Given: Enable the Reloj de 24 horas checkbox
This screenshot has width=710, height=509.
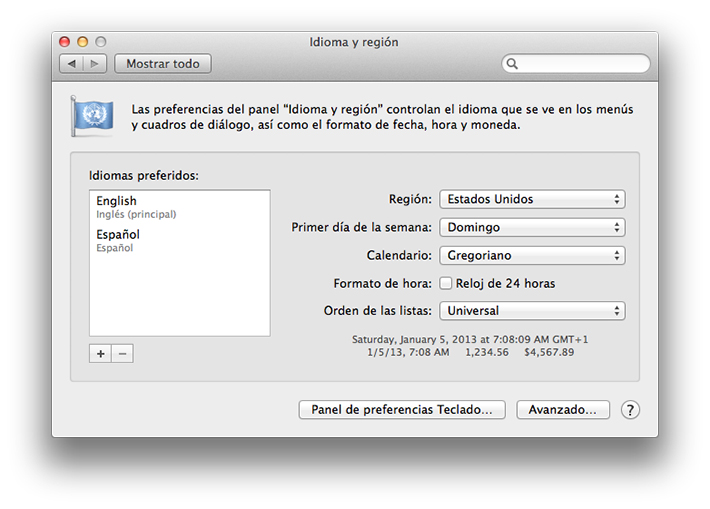Looking at the screenshot, I should [446, 283].
